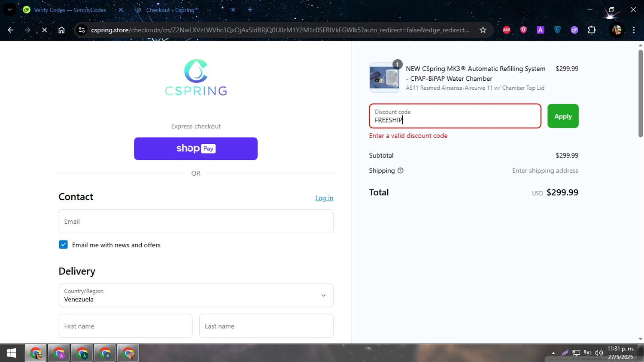Open the last Chrome taskbar icon
Viewport: 644px width, 362px height.
click(x=128, y=353)
